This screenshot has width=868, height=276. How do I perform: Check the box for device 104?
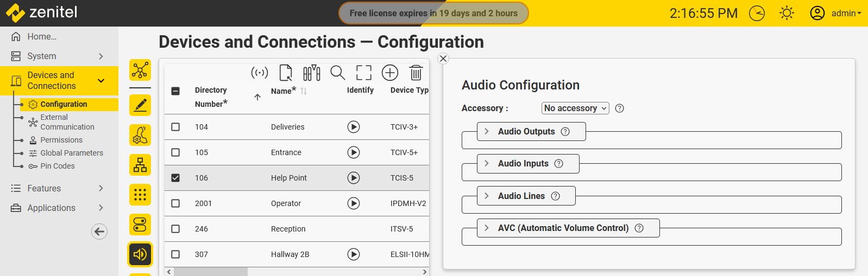tap(175, 127)
